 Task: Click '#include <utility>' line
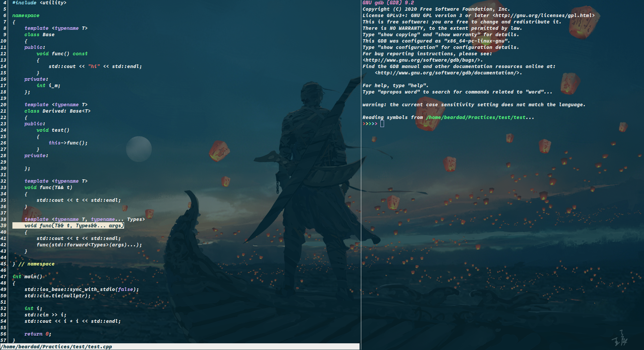click(39, 3)
